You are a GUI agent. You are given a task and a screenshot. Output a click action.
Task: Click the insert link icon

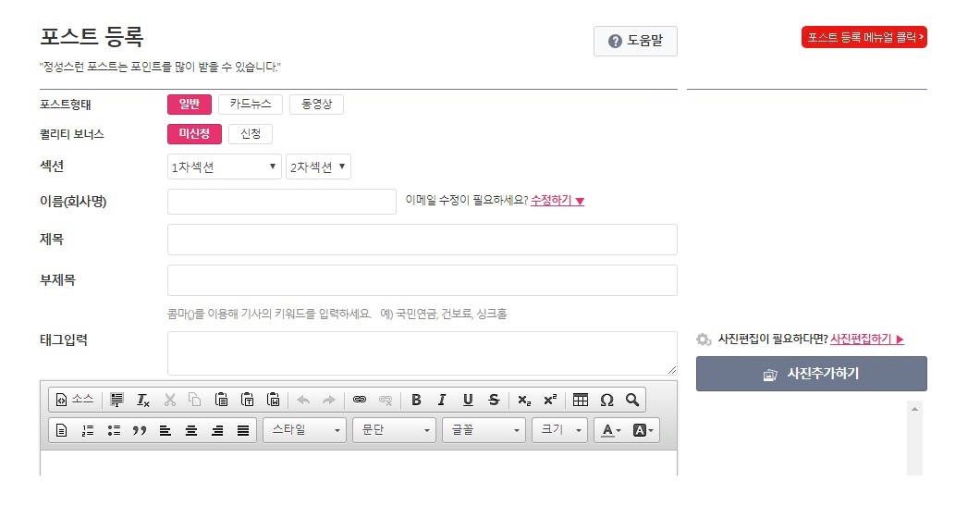[x=360, y=400]
